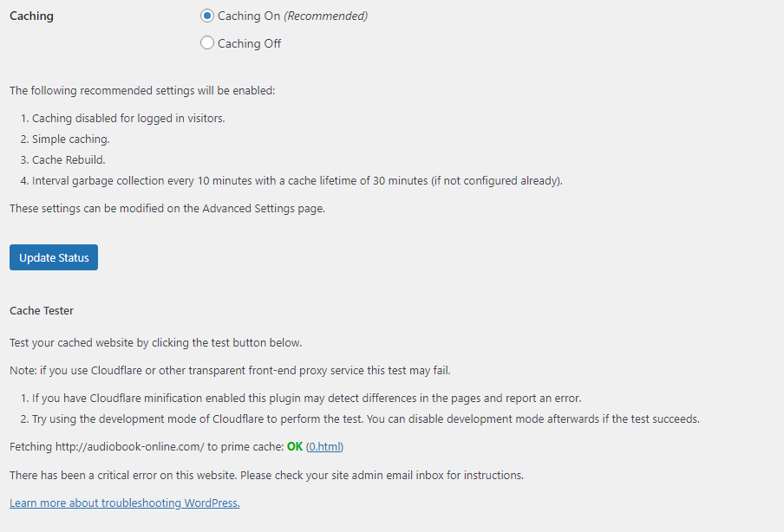Click the audiobook-online.com URL text
Image resolution: width=784 pixels, height=532 pixels.
pyautogui.click(x=129, y=446)
